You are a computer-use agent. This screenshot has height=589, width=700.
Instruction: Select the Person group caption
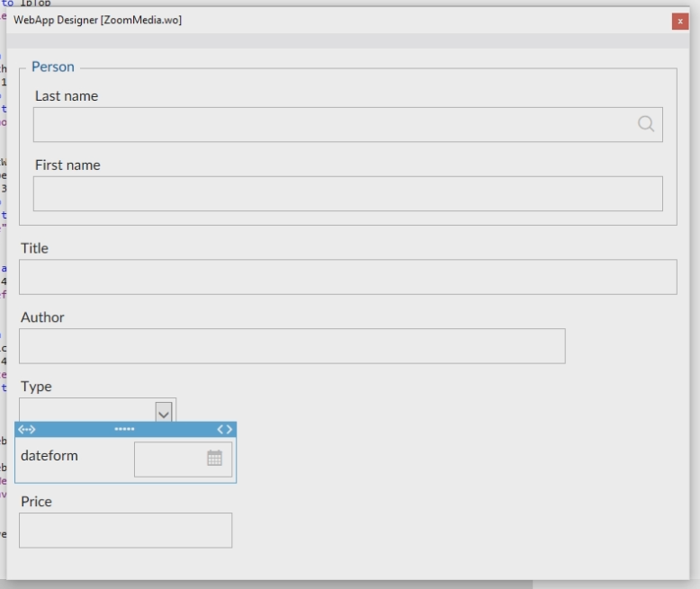pyautogui.click(x=53, y=67)
